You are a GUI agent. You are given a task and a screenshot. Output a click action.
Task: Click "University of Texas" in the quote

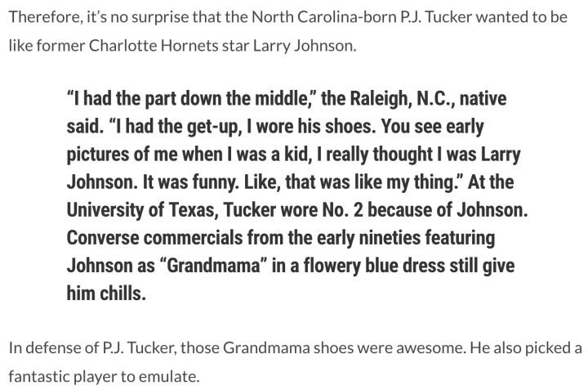tap(140, 211)
